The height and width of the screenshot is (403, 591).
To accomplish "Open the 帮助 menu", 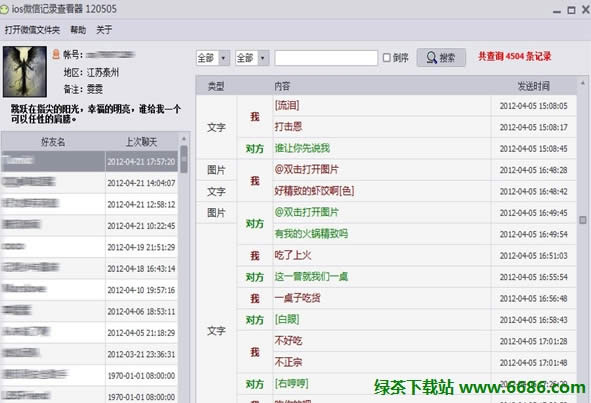I will 78,30.
